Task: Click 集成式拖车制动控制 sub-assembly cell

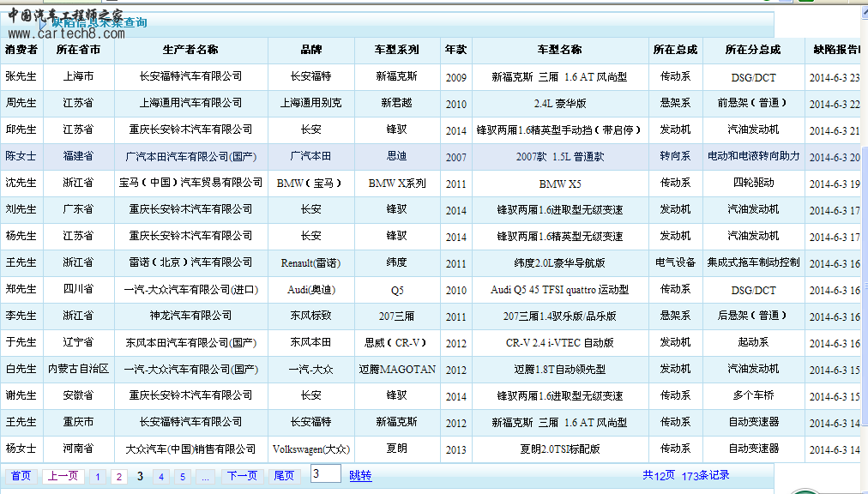Action: [753, 263]
